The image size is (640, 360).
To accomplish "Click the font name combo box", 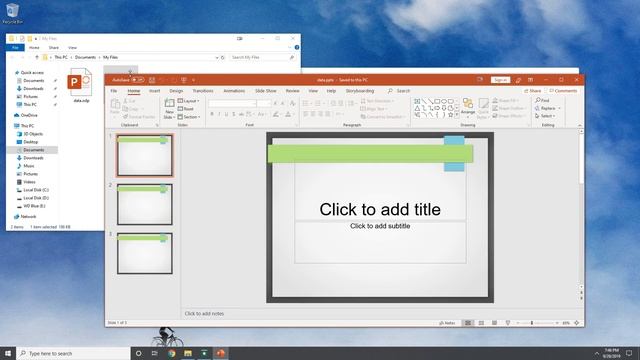I will coord(233,104).
